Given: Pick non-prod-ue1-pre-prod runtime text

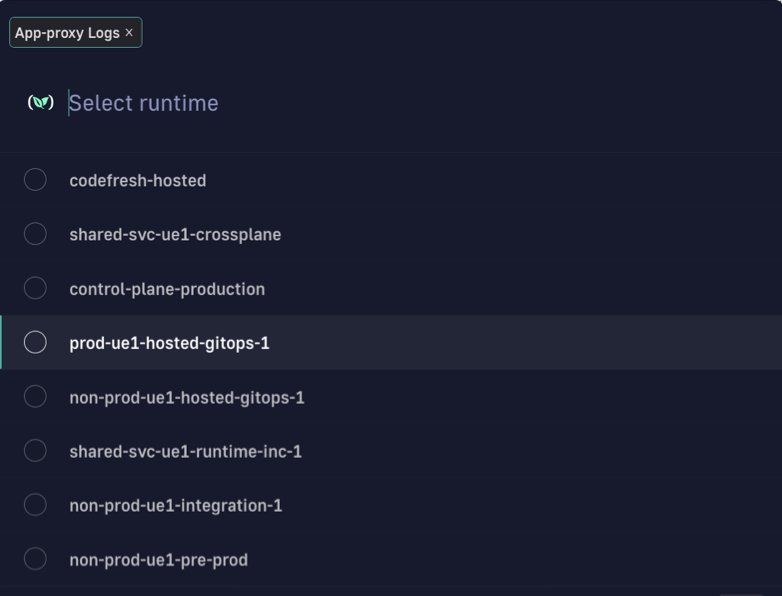Looking at the screenshot, I should coord(158,560).
